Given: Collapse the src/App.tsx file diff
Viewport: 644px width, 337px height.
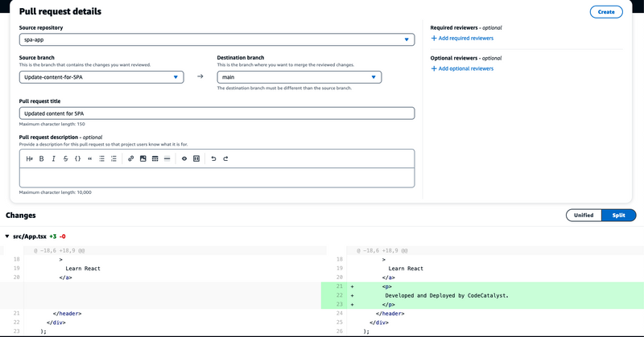Looking at the screenshot, I should coord(8,236).
